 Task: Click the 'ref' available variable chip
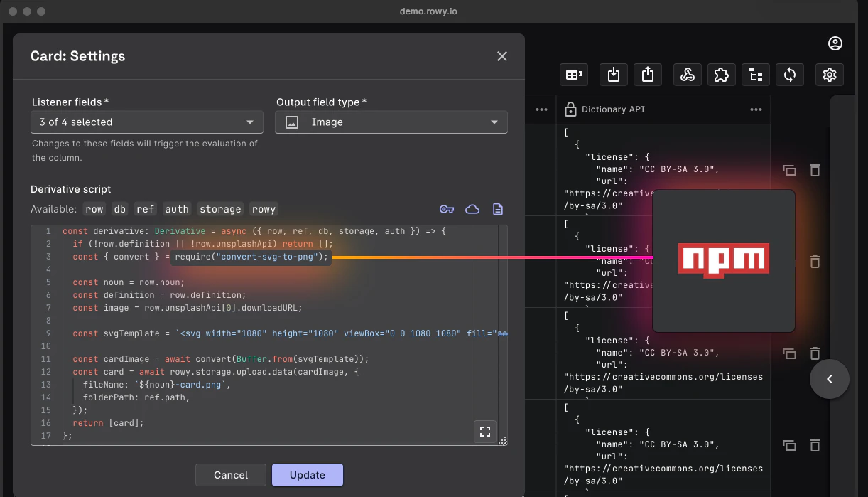146,209
